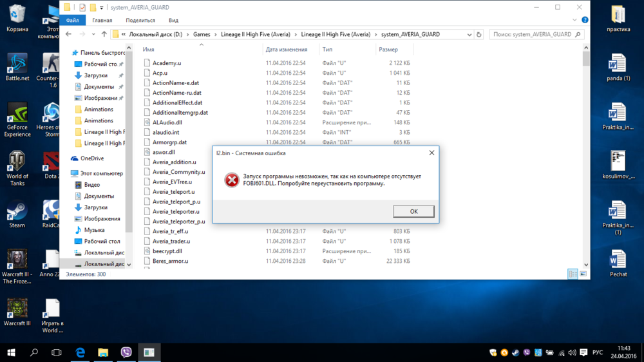Open the address bar history dropdown
The image size is (644, 362).
pyautogui.click(x=469, y=35)
